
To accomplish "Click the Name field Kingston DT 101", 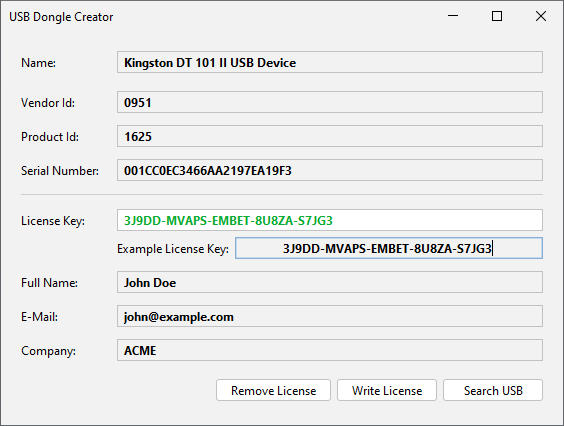I will pyautogui.click(x=330, y=62).
